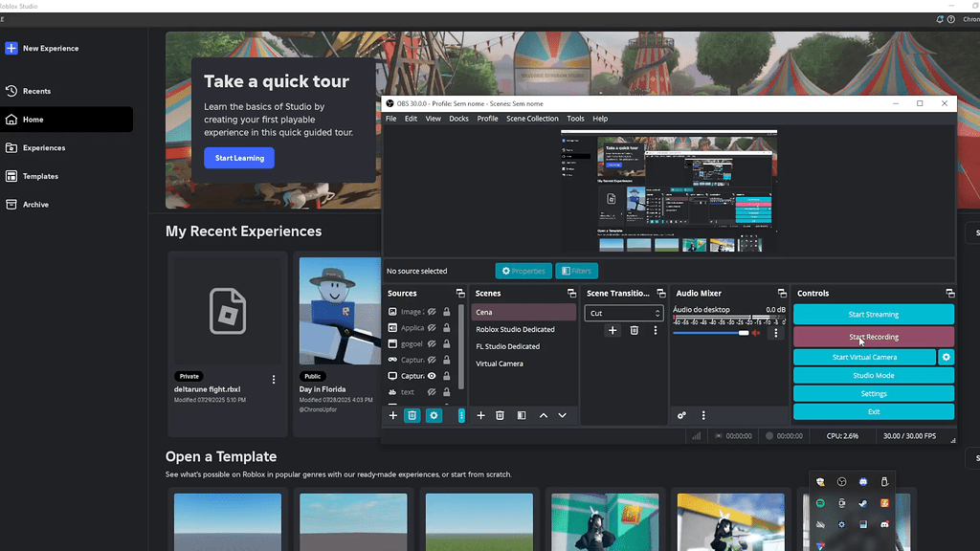Add a new source with plus icon
The height and width of the screenshot is (551, 980).
pyautogui.click(x=392, y=415)
